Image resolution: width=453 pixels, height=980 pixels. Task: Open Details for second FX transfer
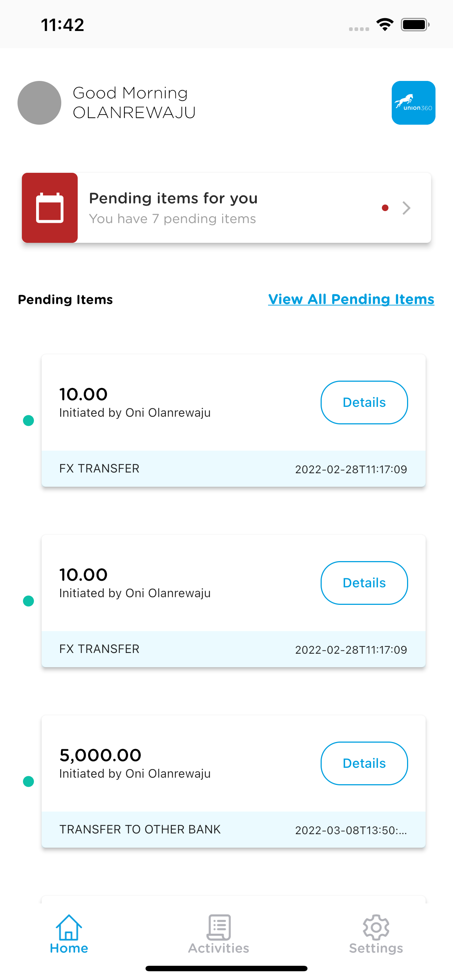click(364, 583)
